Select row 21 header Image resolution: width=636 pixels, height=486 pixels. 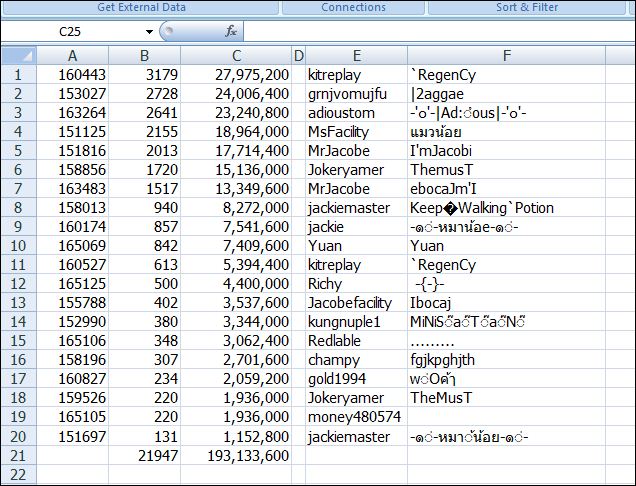pos(19,456)
